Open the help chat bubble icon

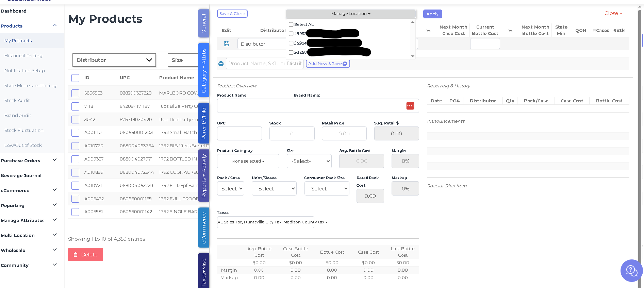click(631, 271)
